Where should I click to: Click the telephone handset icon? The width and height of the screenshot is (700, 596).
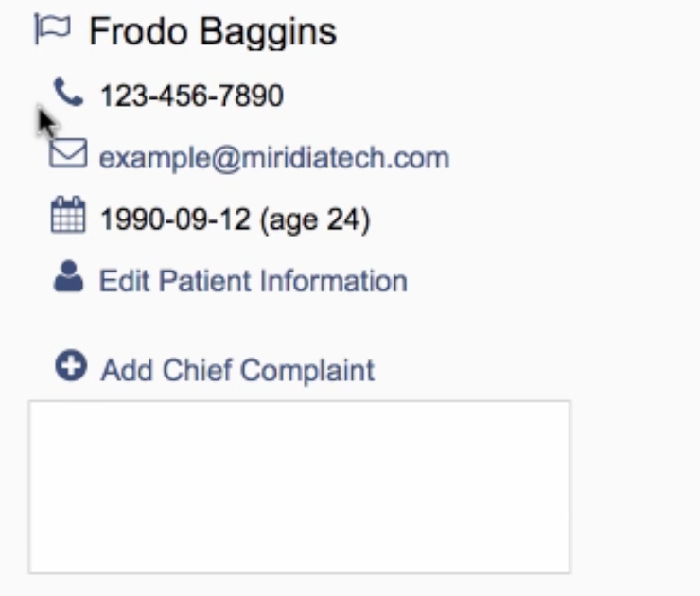tap(68, 92)
